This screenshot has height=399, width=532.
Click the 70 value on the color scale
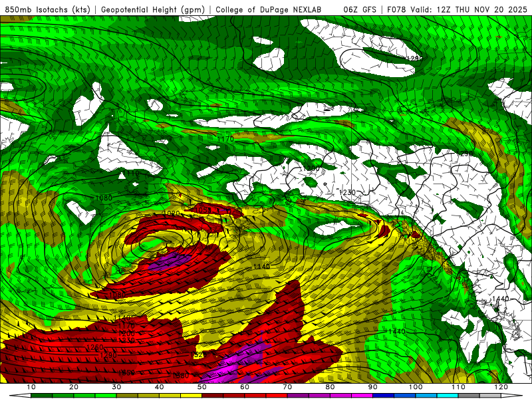(x=287, y=387)
